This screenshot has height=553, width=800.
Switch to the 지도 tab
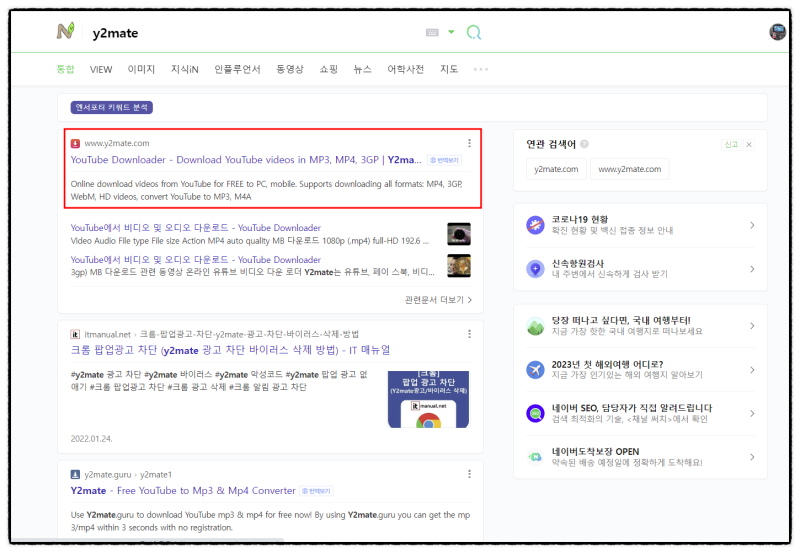(449, 69)
